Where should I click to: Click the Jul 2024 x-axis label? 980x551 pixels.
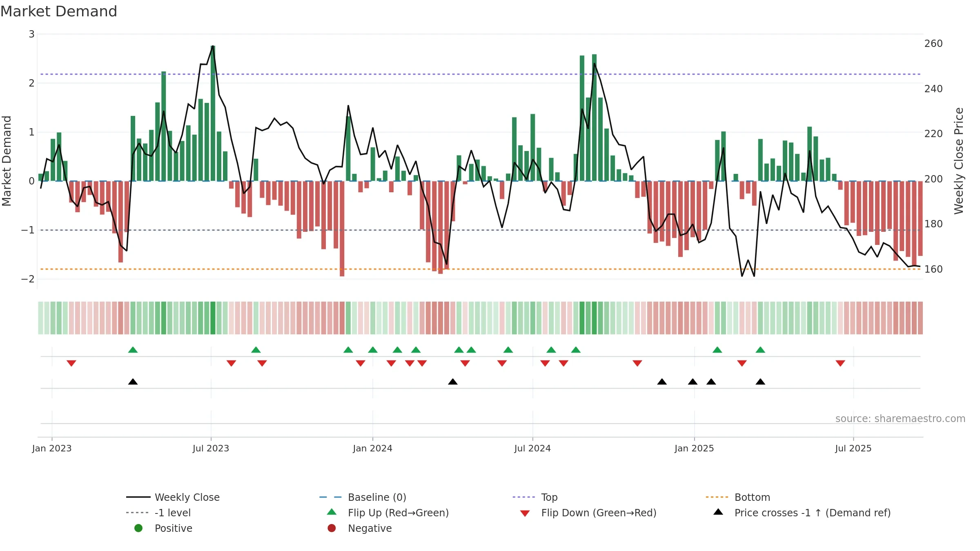[532, 449]
